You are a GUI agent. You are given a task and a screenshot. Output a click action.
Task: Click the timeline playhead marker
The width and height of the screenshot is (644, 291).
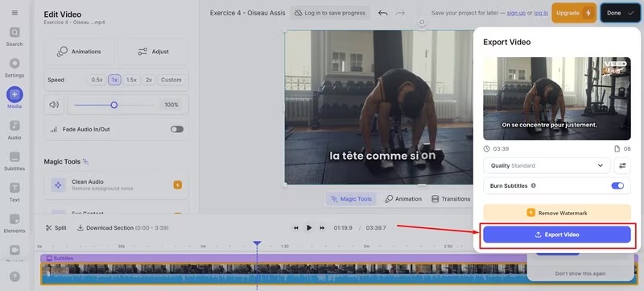(257, 243)
